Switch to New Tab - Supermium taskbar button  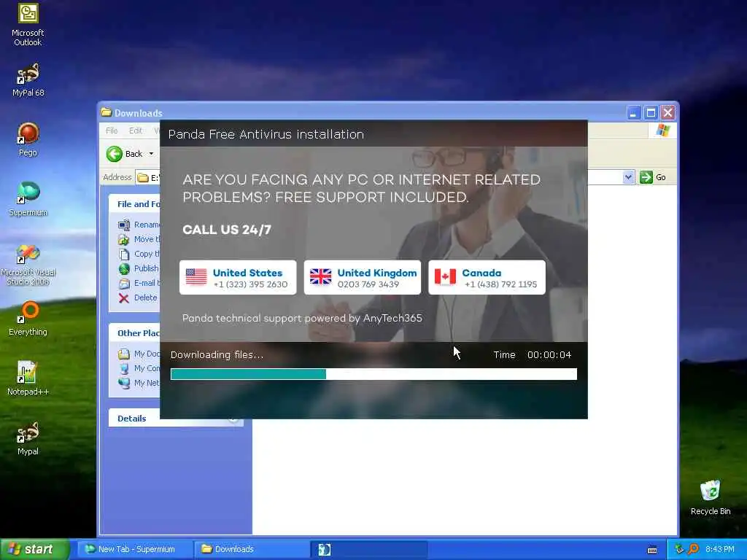pos(133,549)
